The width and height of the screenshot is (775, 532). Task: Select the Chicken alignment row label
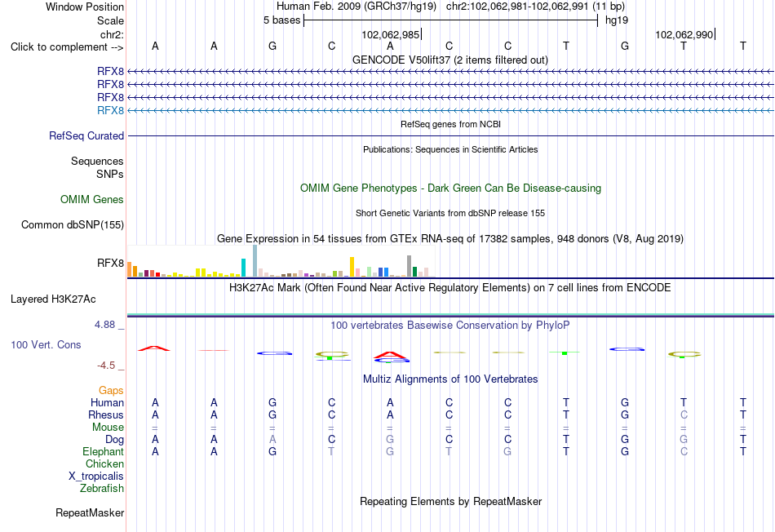(104, 463)
